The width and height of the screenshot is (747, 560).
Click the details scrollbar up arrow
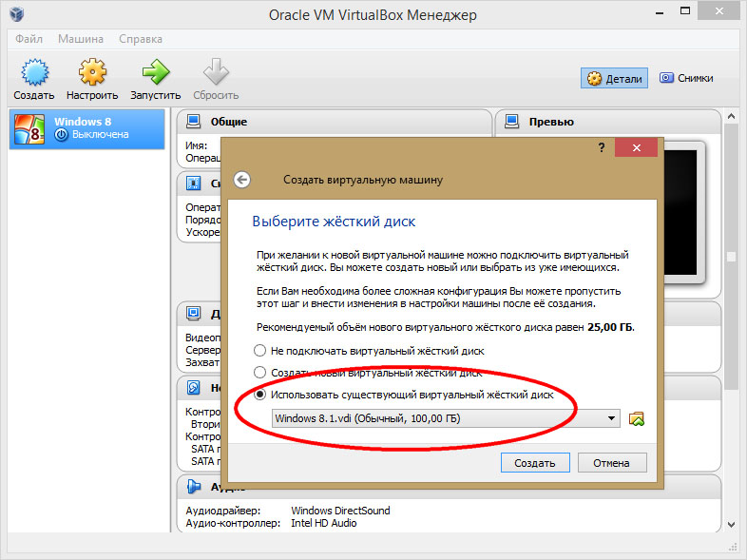pos(732,116)
